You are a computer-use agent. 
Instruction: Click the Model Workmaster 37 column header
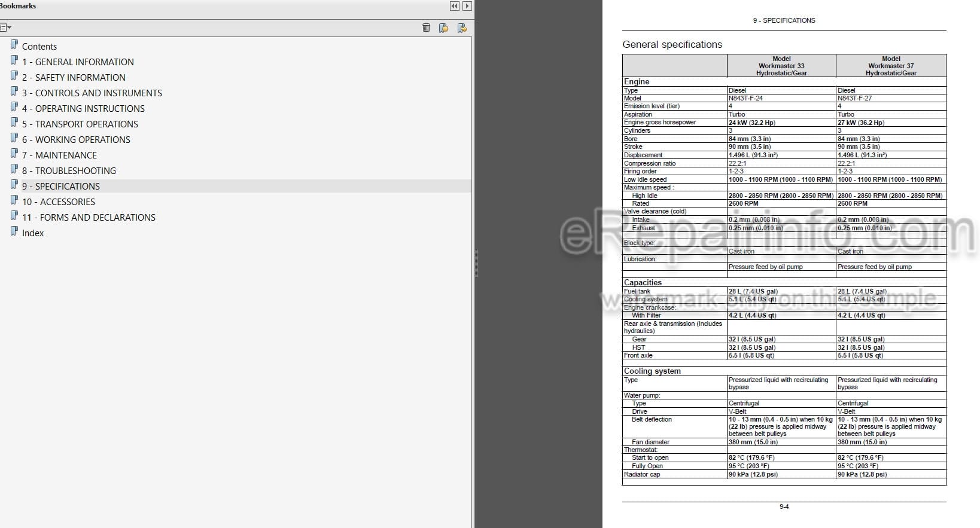pyautogui.click(x=891, y=66)
